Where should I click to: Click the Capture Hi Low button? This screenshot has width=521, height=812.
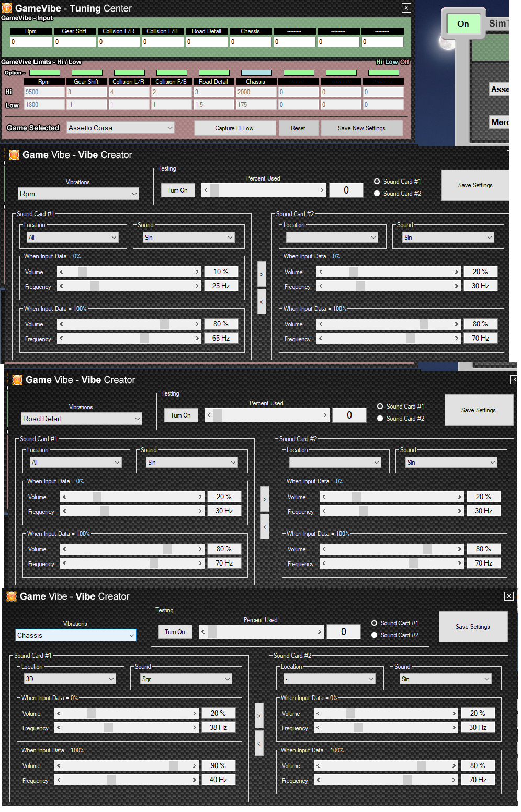(x=234, y=128)
